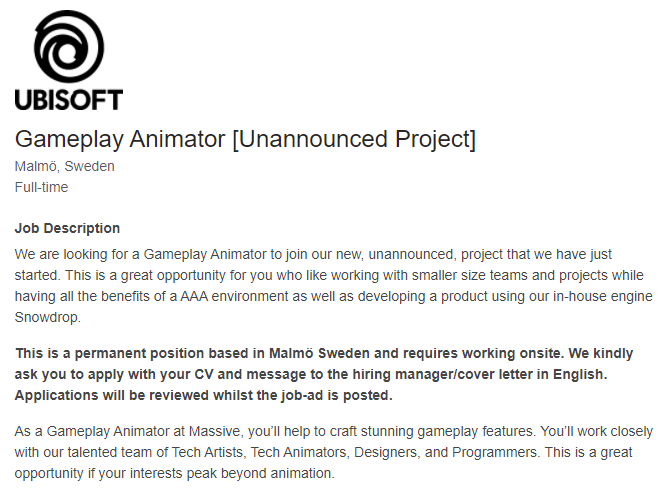Screen dimensions: 667x490
Task: Click the word Massive in the last paragraph
Action: 215,431
